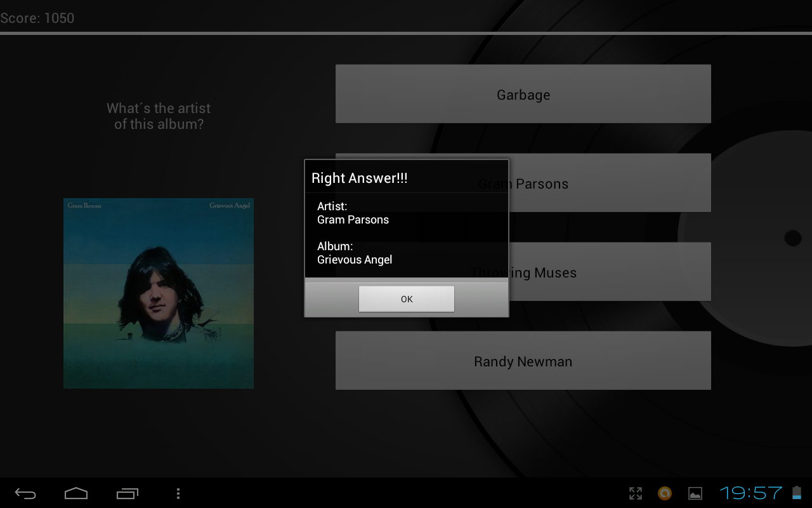This screenshot has width=812, height=508.
Task: Tap the battery status icon
Action: coord(797,493)
